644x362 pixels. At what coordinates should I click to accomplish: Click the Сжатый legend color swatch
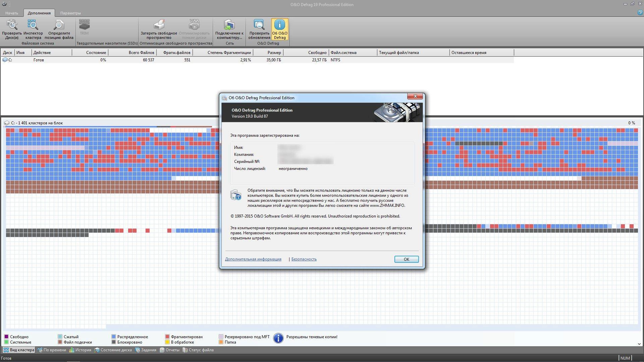coord(60,337)
